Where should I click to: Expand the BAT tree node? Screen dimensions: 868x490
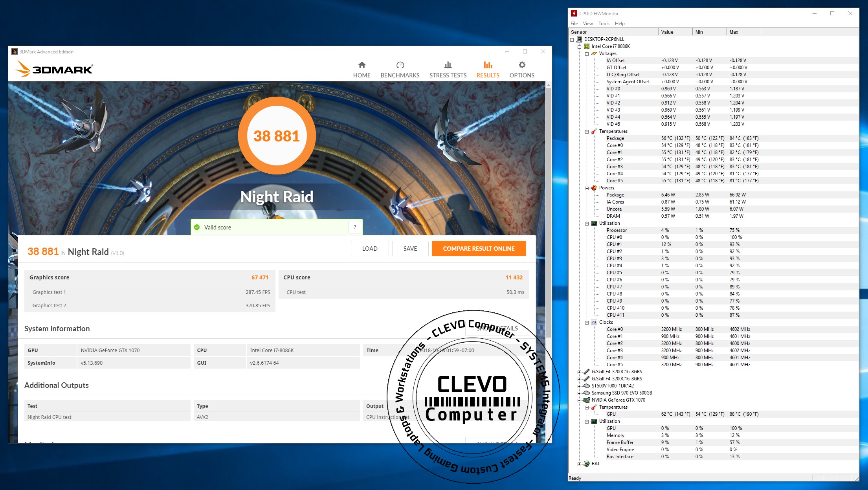click(x=579, y=464)
